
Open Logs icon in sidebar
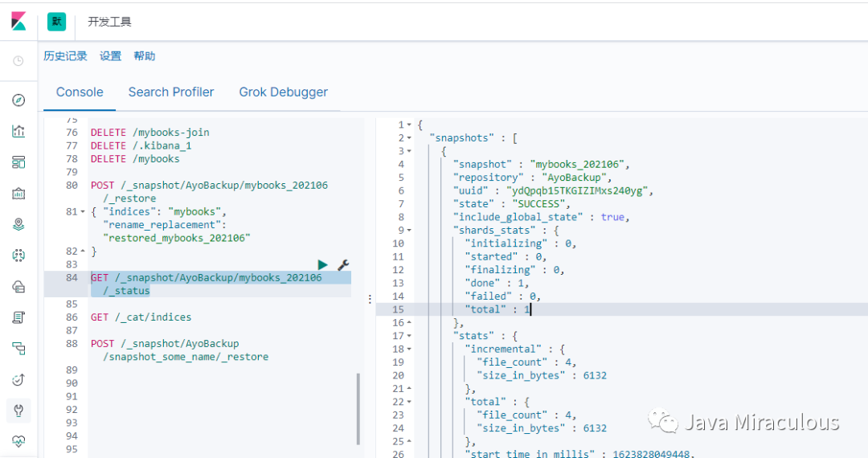[18, 317]
